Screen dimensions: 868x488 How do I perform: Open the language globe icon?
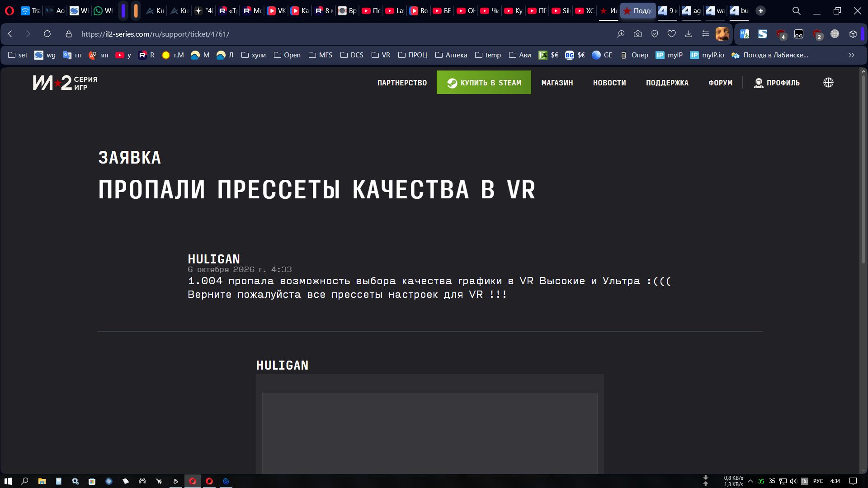coord(828,83)
